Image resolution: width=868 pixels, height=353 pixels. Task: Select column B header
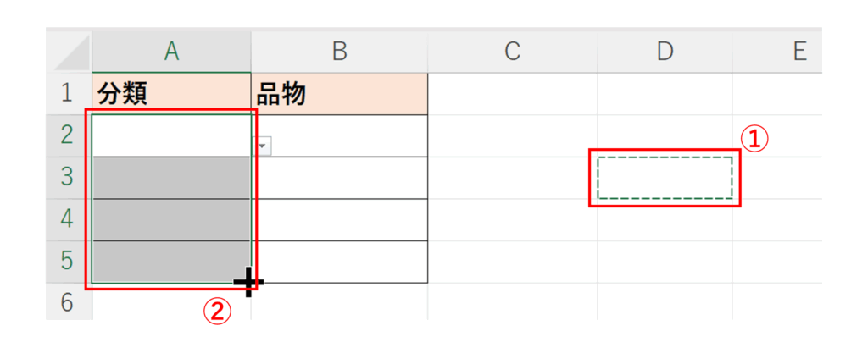[x=339, y=52]
